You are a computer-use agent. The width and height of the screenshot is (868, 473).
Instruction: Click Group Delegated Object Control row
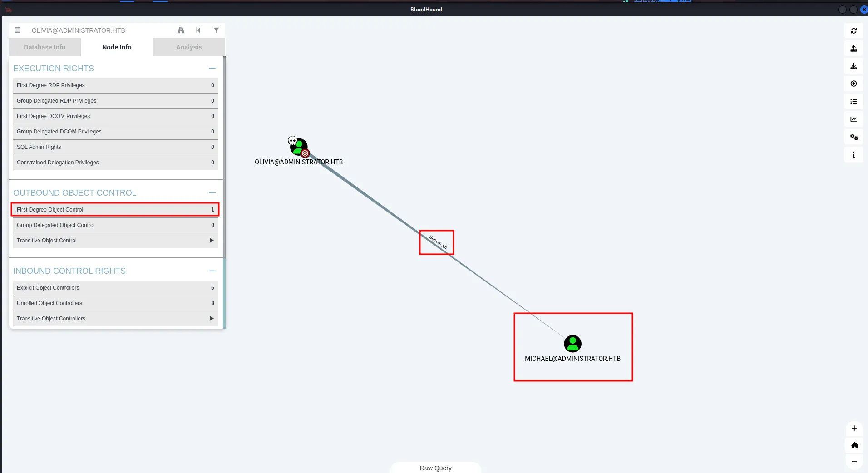pyautogui.click(x=115, y=225)
